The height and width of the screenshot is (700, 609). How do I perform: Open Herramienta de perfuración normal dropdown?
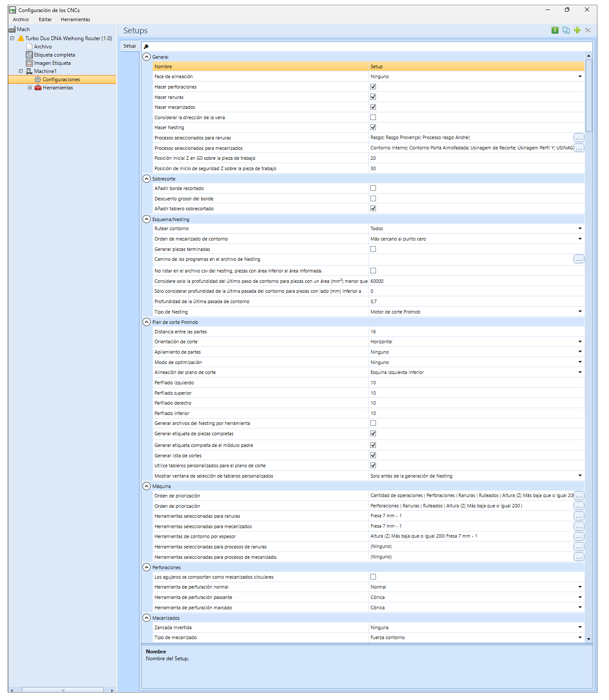(x=580, y=587)
